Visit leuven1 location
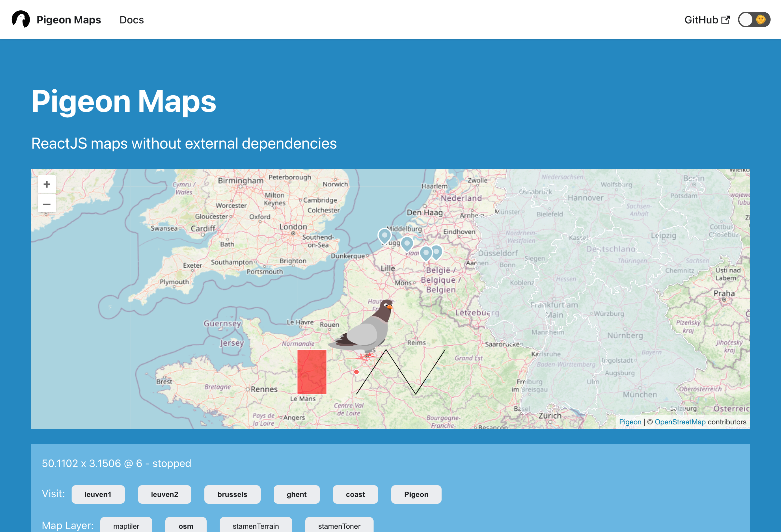Screen dimensions: 781x532 tap(98, 494)
